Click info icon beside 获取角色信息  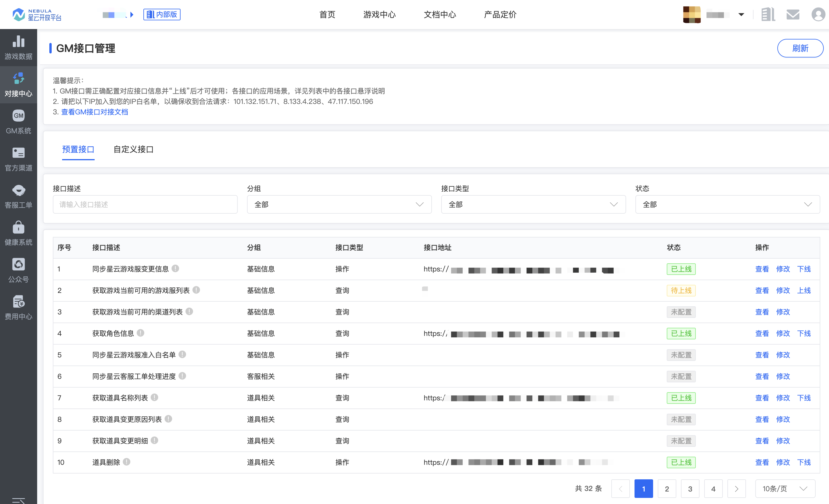pos(140,333)
